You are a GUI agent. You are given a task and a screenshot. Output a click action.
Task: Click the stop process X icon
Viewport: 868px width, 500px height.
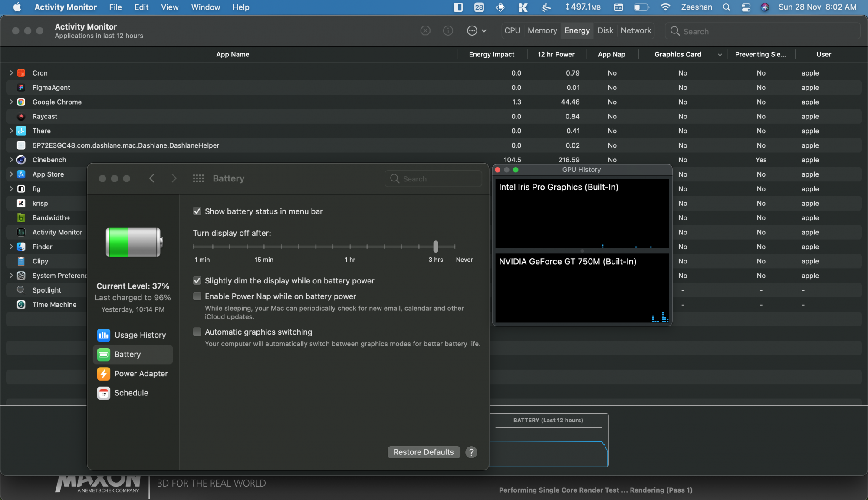425,31
